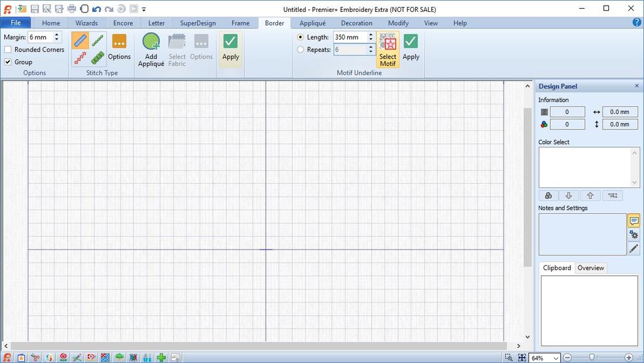
Task: Uncheck the Group checkbox
Action: pos(8,62)
